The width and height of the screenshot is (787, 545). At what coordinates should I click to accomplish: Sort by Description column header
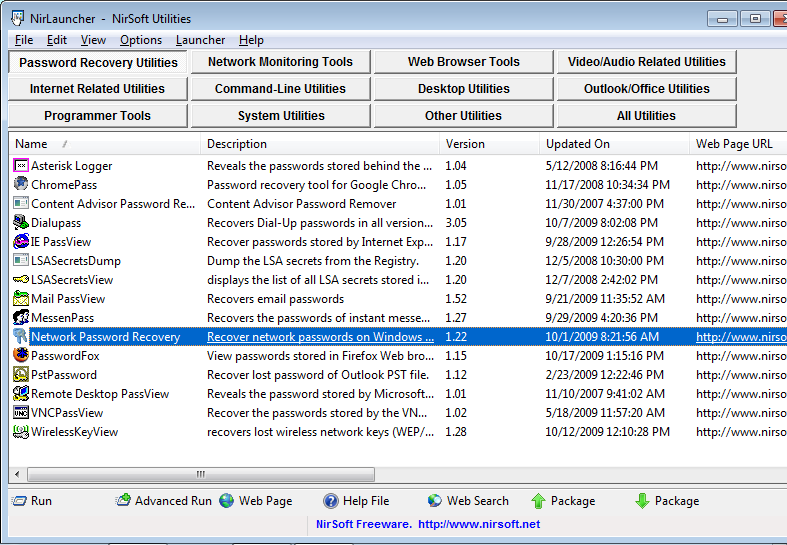click(320, 144)
